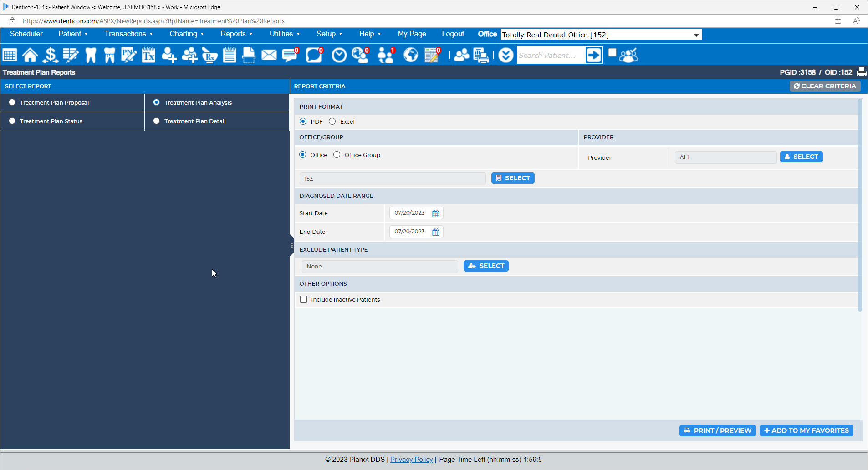
Task: Click the printer icon beside OID
Action: [x=861, y=72]
